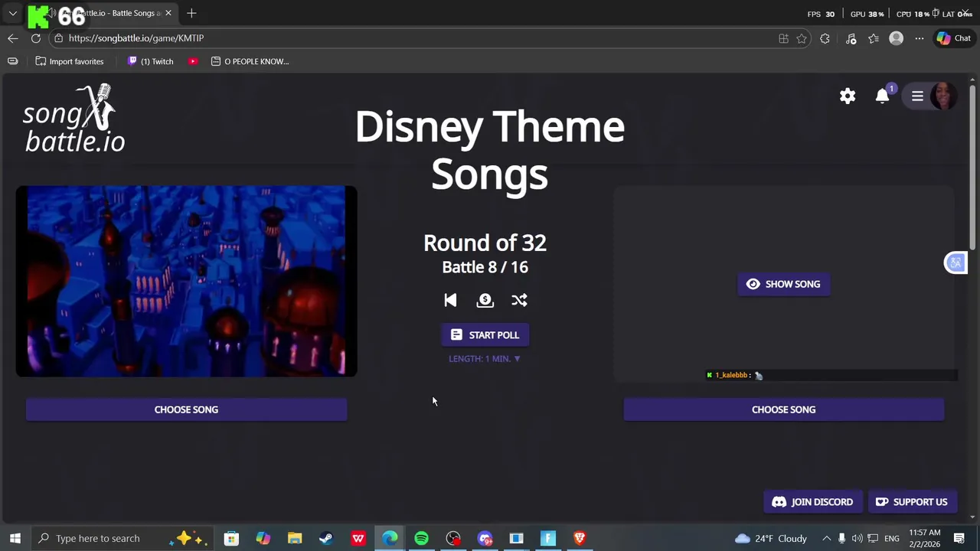Open the O PEOPLE KNOW bookmark
The image size is (980, 551).
coord(250,61)
